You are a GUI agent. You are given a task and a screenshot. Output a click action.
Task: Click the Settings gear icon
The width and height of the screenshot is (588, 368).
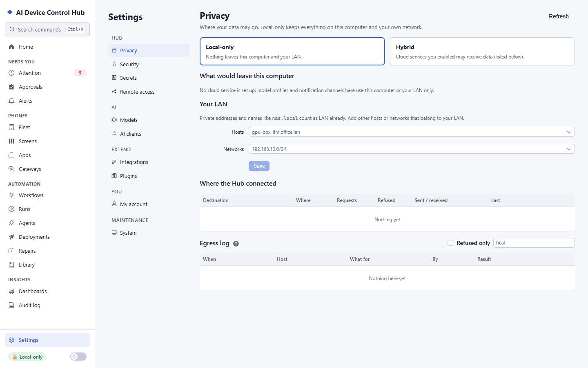(x=11, y=340)
